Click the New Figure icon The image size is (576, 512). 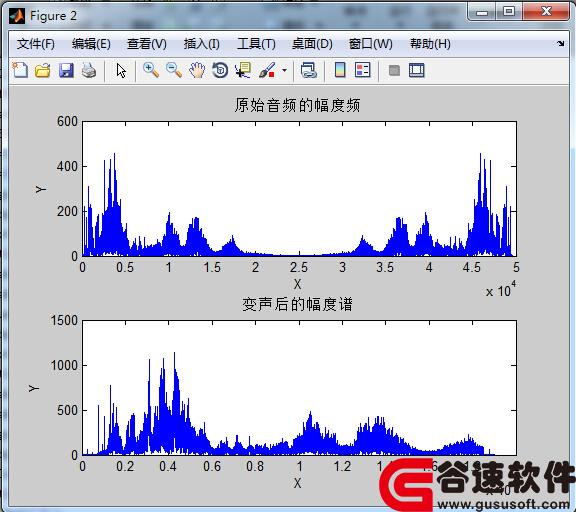(20, 70)
